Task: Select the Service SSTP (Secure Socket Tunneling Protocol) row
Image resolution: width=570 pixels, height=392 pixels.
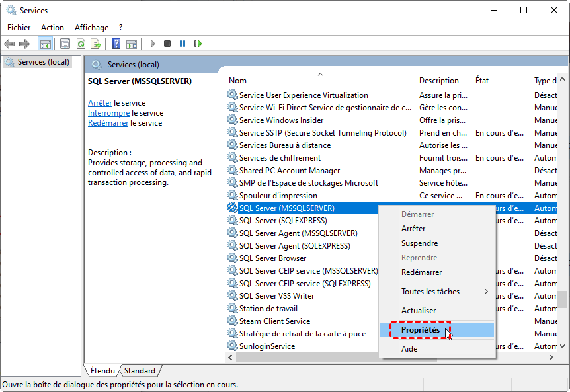Action: coord(392,133)
